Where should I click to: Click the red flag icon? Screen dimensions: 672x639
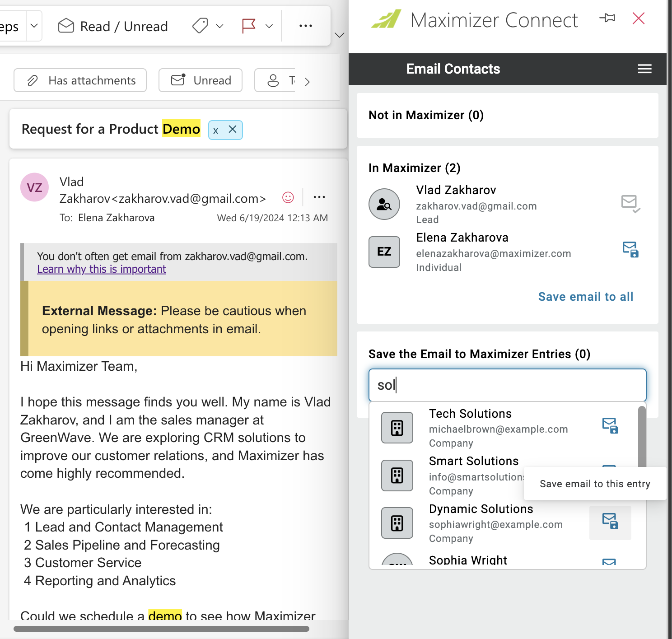click(249, 26)
